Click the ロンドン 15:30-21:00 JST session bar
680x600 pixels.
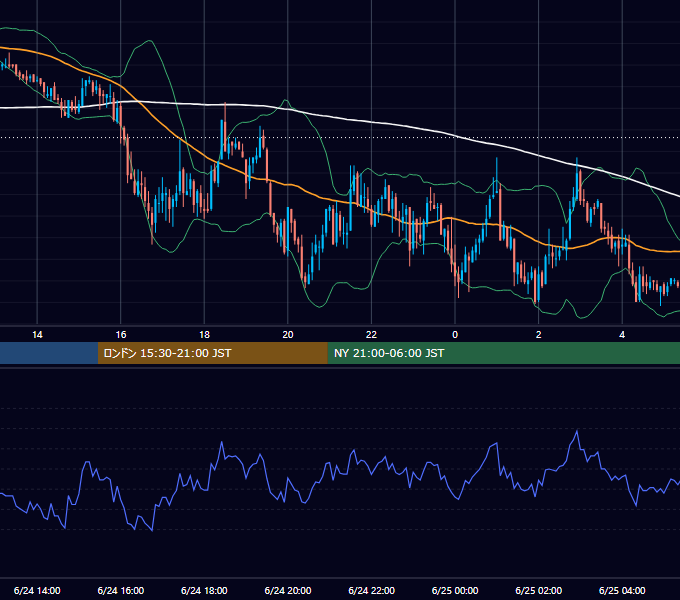[212, 353]
